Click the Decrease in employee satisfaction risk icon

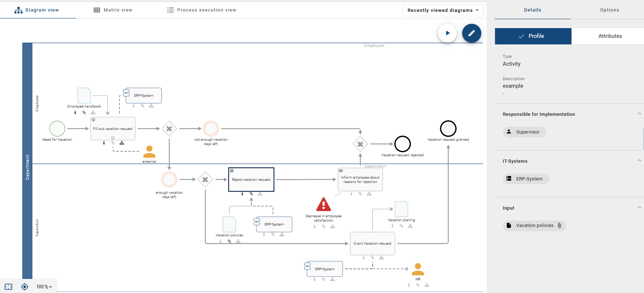pyautogui.click(x=324, y=204)
